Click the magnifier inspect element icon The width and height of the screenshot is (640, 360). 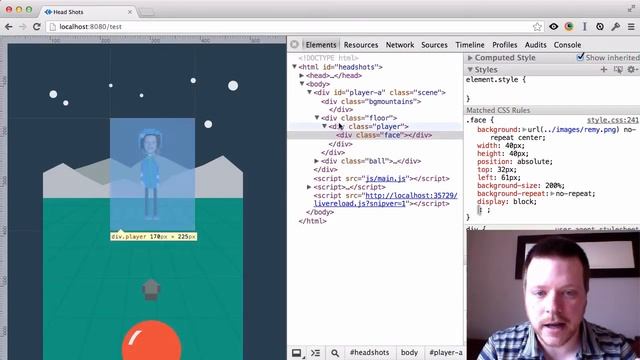coord(335,353)
